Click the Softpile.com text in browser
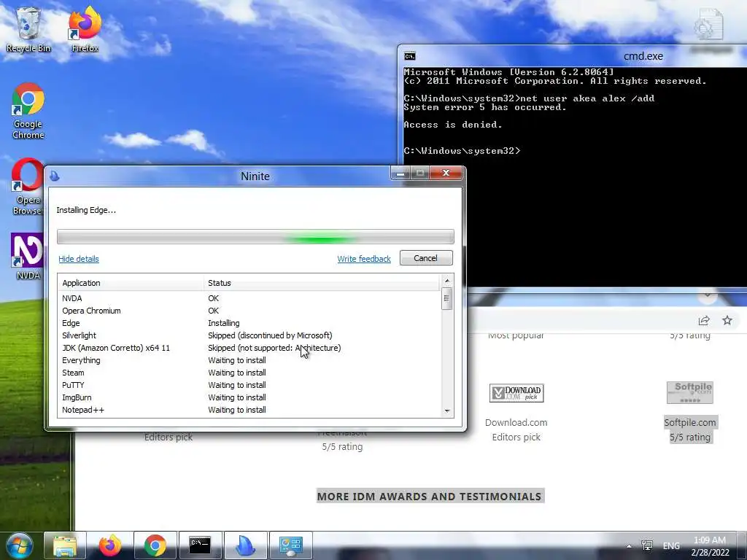 click(x=690, y=422)
